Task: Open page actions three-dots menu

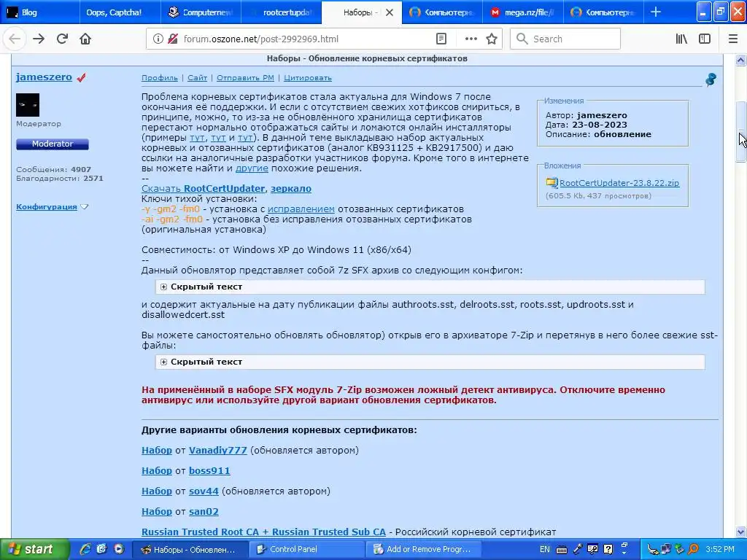Action: 471,39
